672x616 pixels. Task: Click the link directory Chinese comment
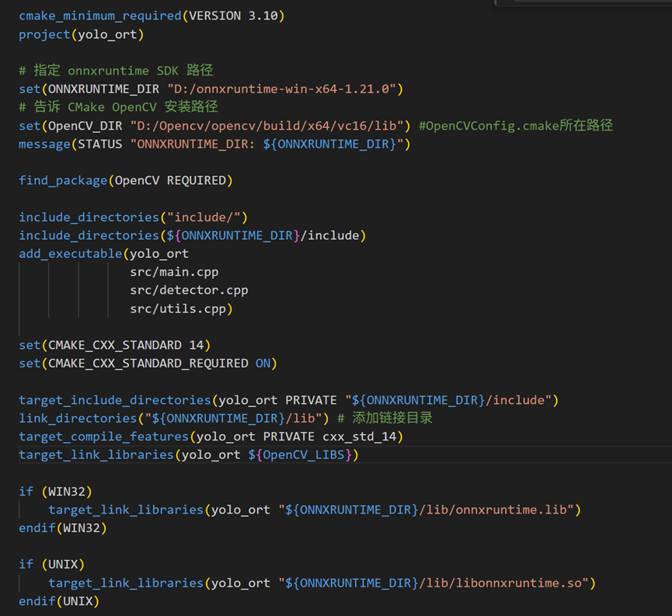(385, 418)
